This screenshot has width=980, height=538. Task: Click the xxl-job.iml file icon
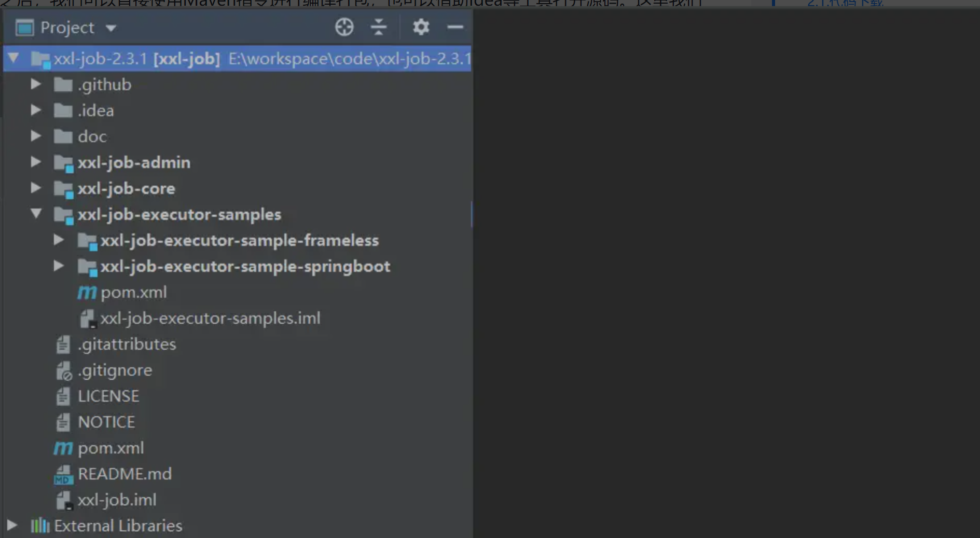[64, 500]
